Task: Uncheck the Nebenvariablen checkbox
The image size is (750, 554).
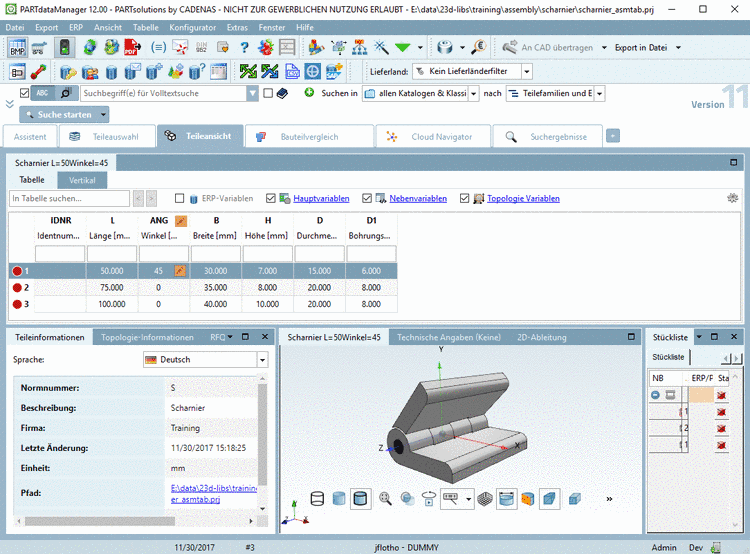Action: (367, 198)
